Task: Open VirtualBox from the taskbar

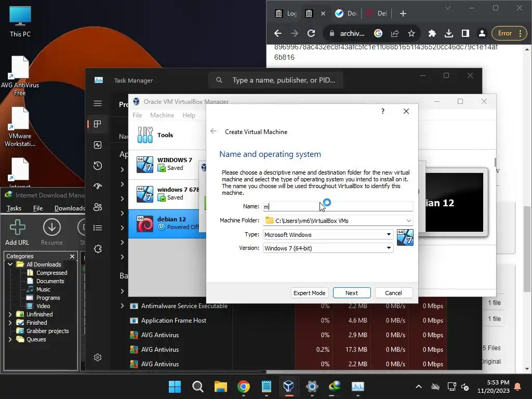Action: 289,387
